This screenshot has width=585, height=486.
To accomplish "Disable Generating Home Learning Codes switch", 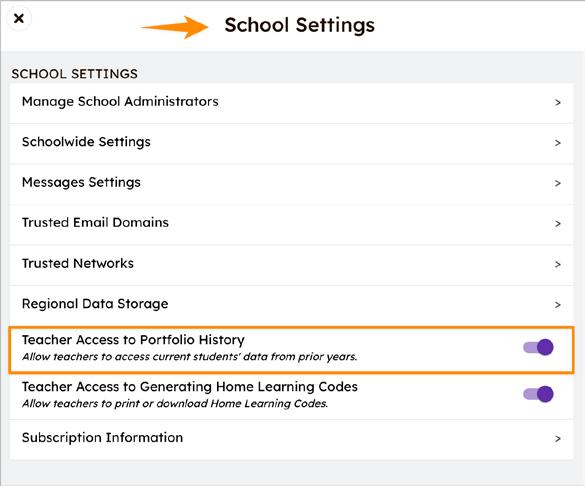I will [538, 394].
